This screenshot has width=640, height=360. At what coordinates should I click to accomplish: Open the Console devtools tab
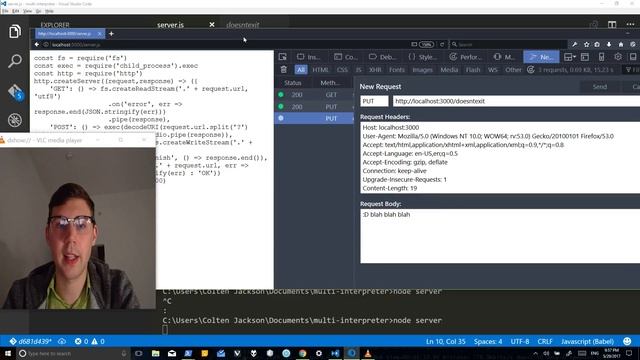point(346,57)
